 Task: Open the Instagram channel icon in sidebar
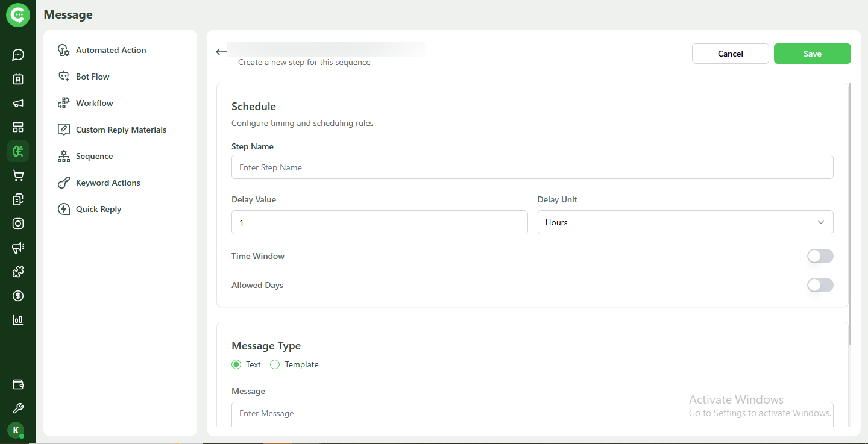17,224
